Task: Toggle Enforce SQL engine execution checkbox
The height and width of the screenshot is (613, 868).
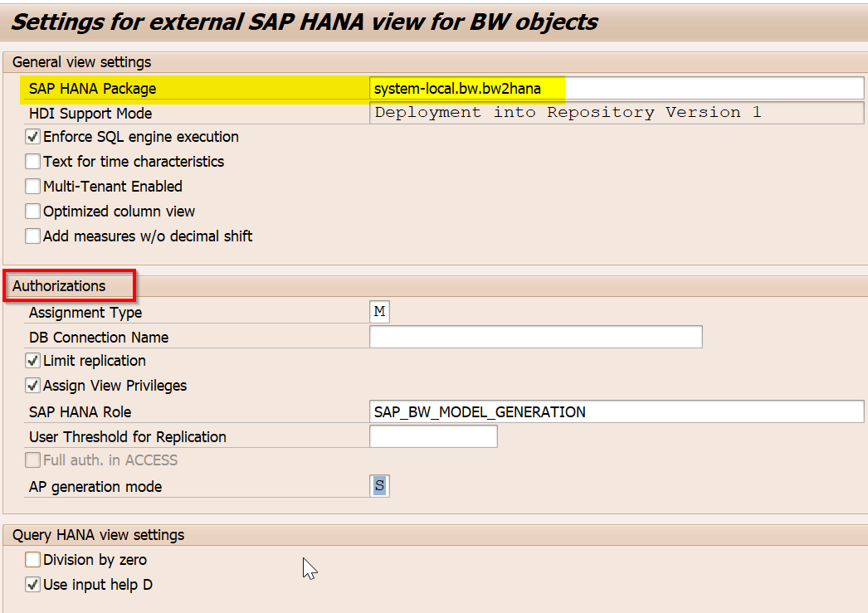Action: pos(32,137)
